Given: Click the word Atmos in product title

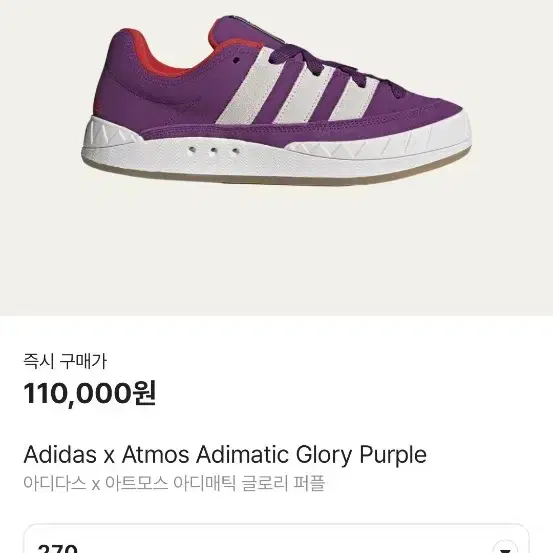Looking at the screenshot, I should [156, 454].
